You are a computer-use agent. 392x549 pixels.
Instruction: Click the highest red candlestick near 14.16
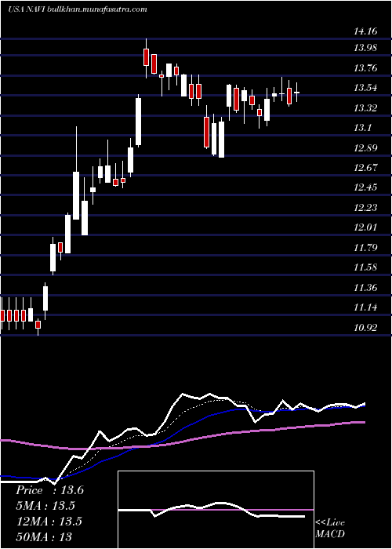coord(147,57)
